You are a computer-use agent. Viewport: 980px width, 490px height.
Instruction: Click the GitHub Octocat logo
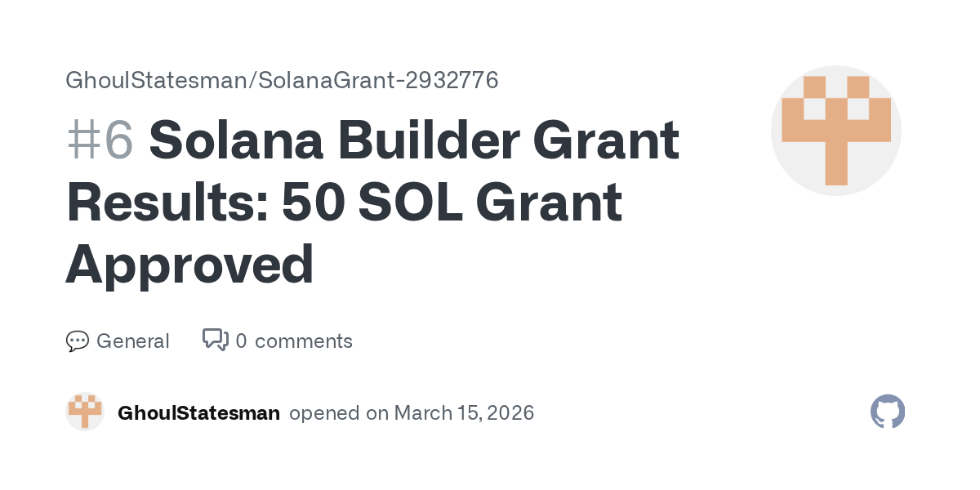(x=888, y=412)
